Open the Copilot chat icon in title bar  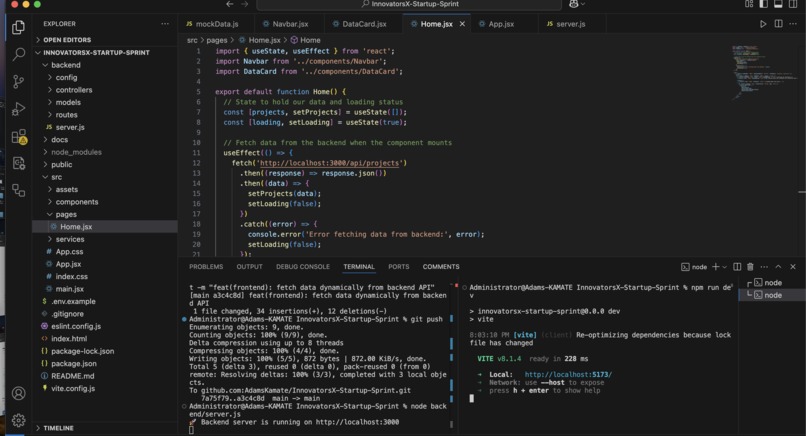574,4
